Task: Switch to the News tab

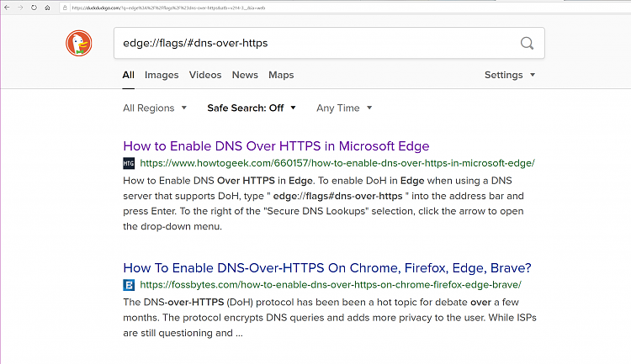Action: 245,75
